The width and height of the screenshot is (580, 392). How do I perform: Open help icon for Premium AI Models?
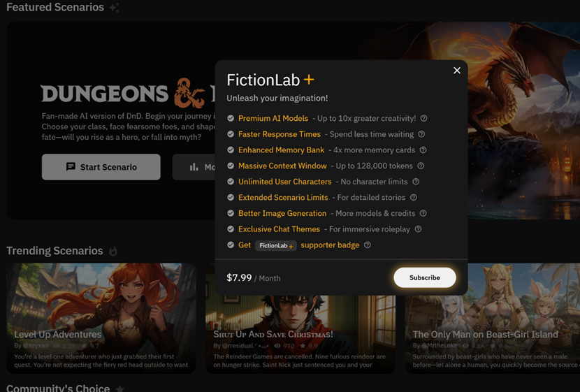coord(424,118)
